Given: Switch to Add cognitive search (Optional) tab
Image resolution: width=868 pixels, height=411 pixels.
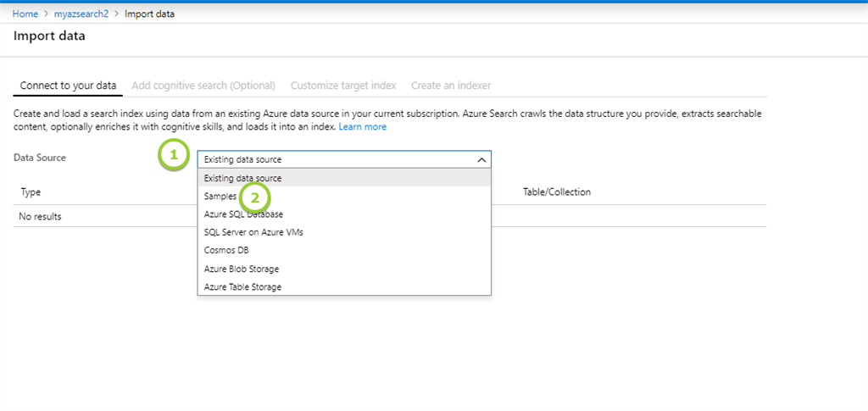Looking at the screenshot, I should tap(203, 86).
